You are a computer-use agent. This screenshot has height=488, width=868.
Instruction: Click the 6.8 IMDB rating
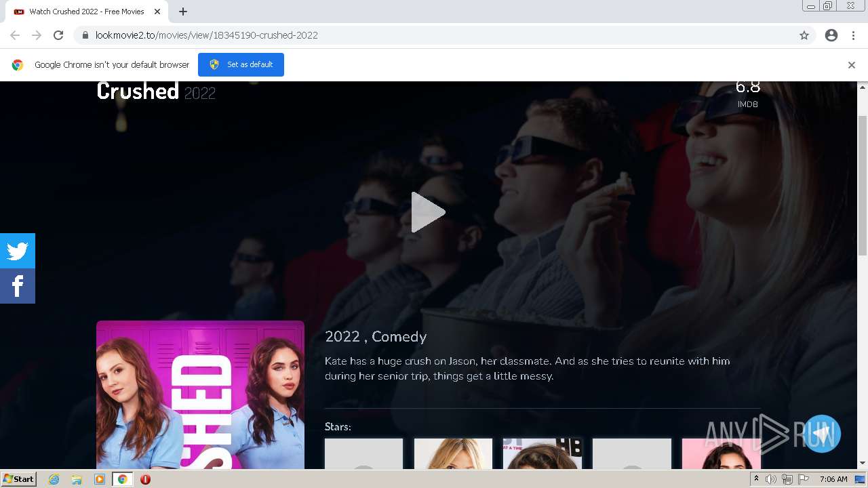click(x=747, y=95)
